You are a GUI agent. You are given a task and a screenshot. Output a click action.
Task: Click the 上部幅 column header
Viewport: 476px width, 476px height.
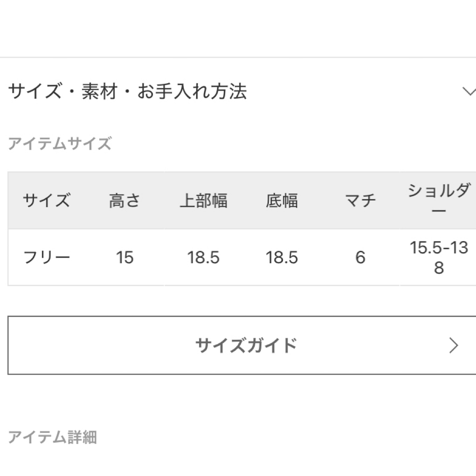pyautogui.click(x=203, y=201)
